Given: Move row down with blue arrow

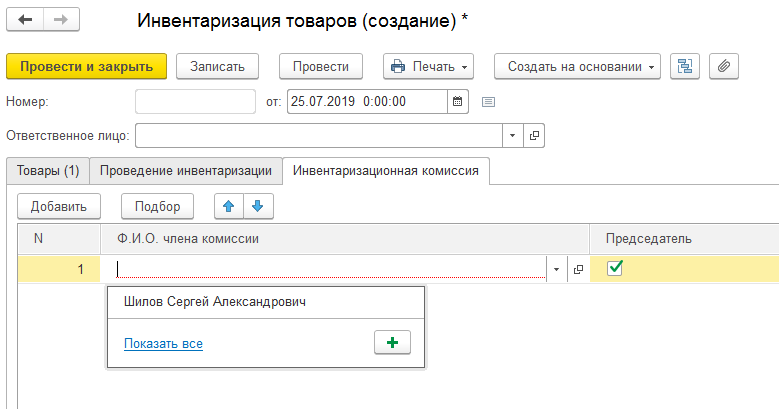Looking at the screenshot, I should click(257, 206).
